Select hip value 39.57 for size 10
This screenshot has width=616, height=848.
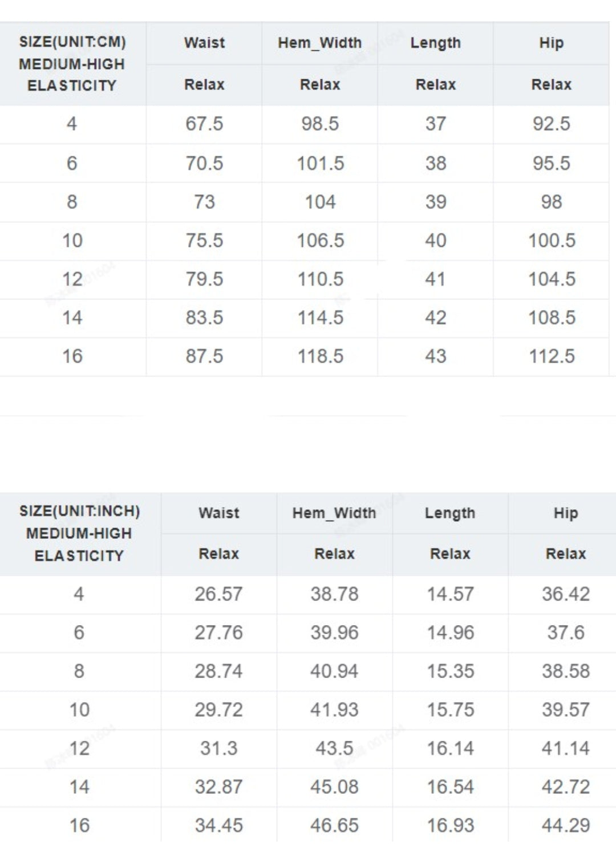click(566, 710)
